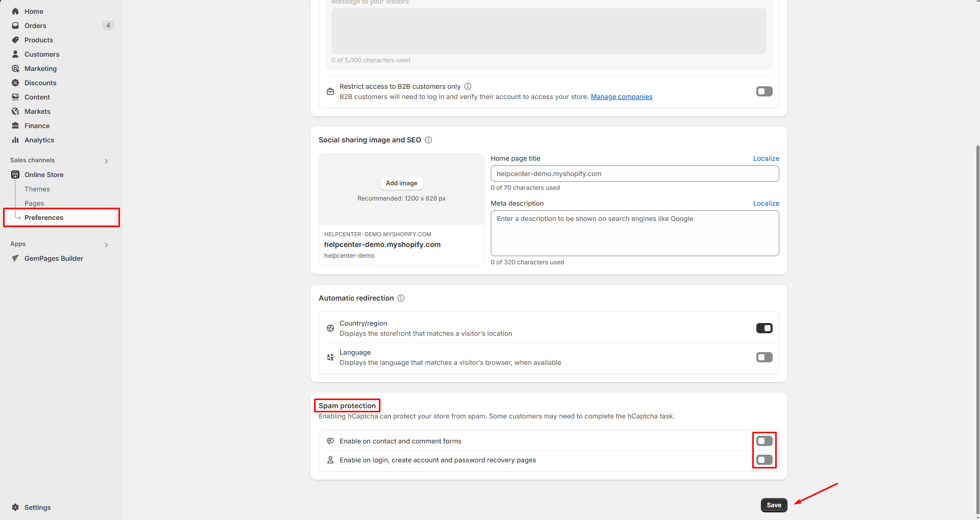Open Themes under Online Store

pos(37,189)
